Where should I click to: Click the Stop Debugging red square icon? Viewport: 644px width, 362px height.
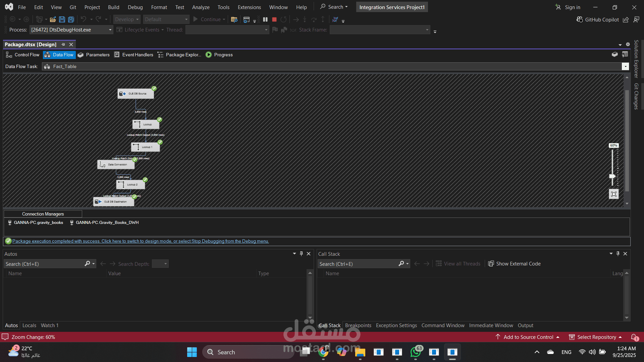click(274, 19)
